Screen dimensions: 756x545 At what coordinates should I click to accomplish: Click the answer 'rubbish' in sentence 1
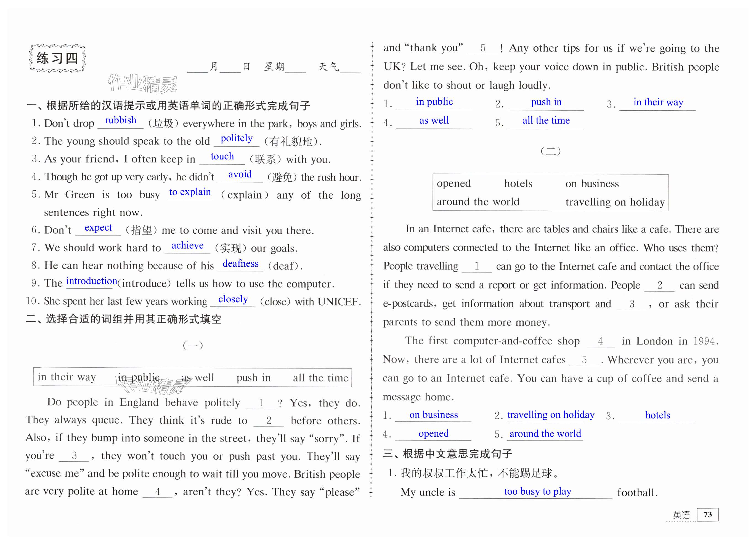pos(120,120)
